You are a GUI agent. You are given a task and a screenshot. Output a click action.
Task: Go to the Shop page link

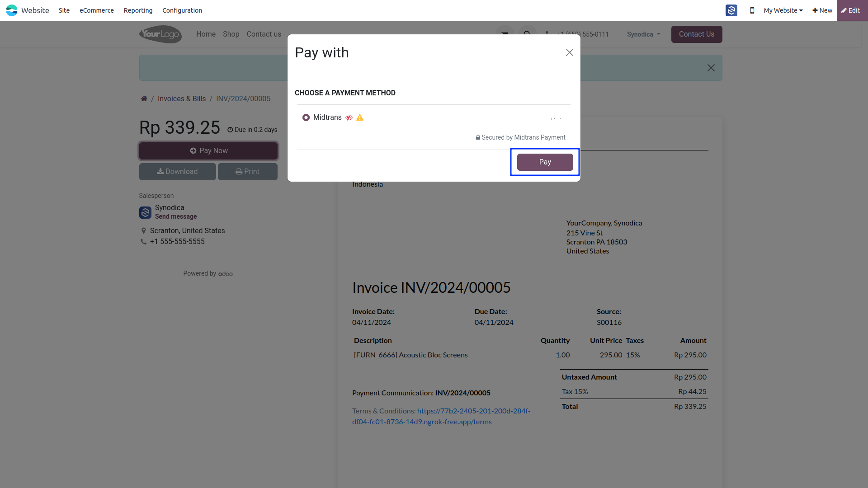(231, 34)
